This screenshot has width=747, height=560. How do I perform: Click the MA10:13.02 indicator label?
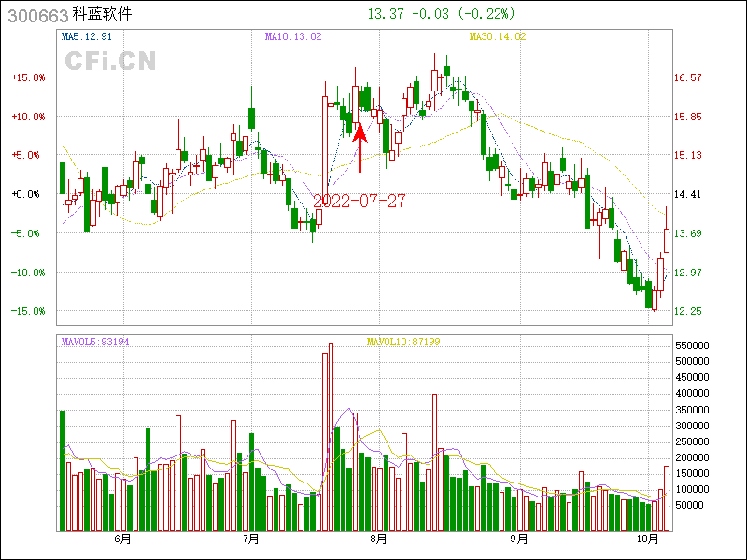tap(293, 37)
